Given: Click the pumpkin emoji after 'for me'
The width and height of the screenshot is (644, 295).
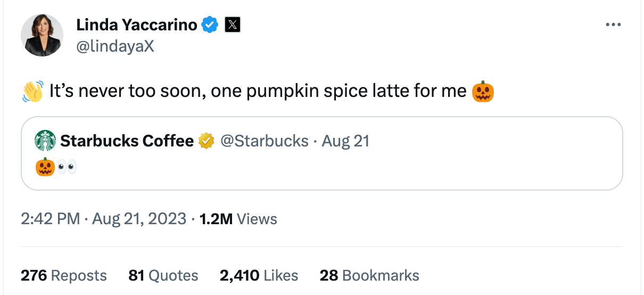Looking at the screenshot, I should [x=483, y=91].
